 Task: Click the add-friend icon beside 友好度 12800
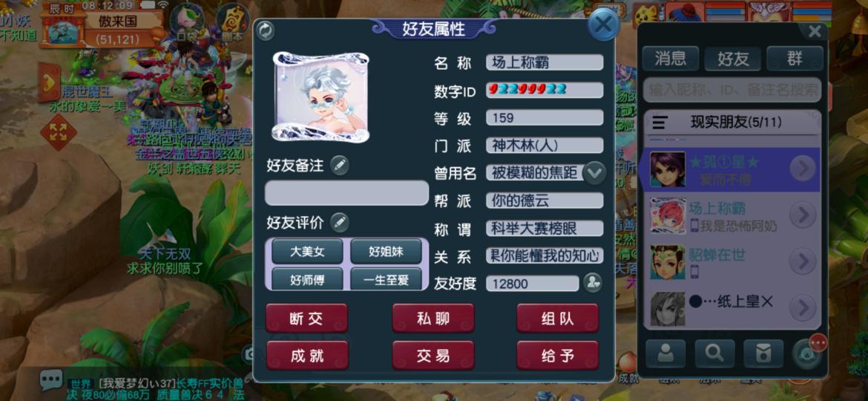(x=592, y=283)
